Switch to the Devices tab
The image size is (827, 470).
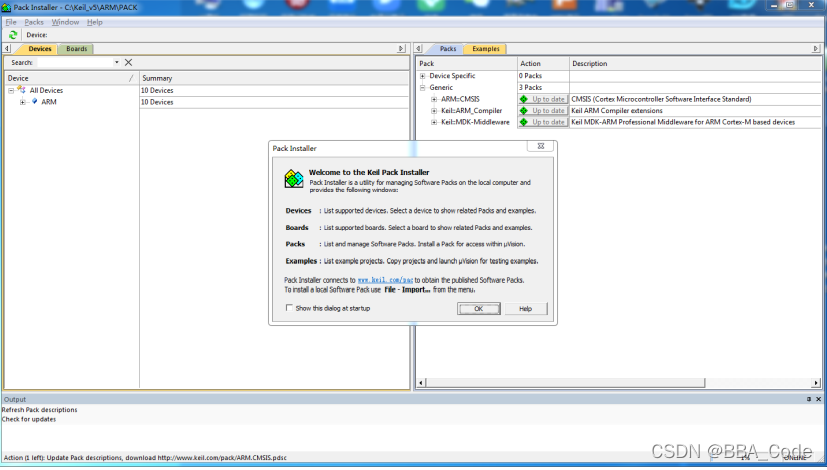[40, 49]
